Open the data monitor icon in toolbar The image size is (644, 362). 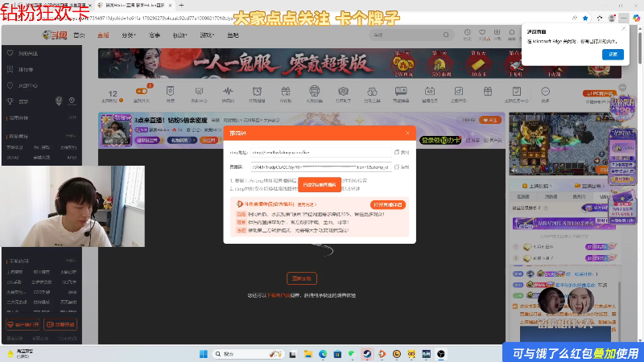coord(199,91)
